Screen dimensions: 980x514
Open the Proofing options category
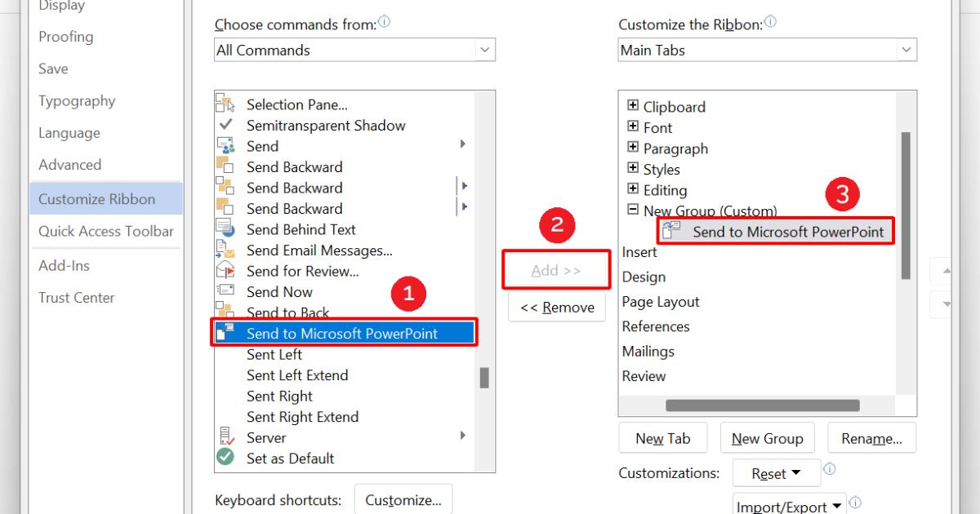pos(65,37)
